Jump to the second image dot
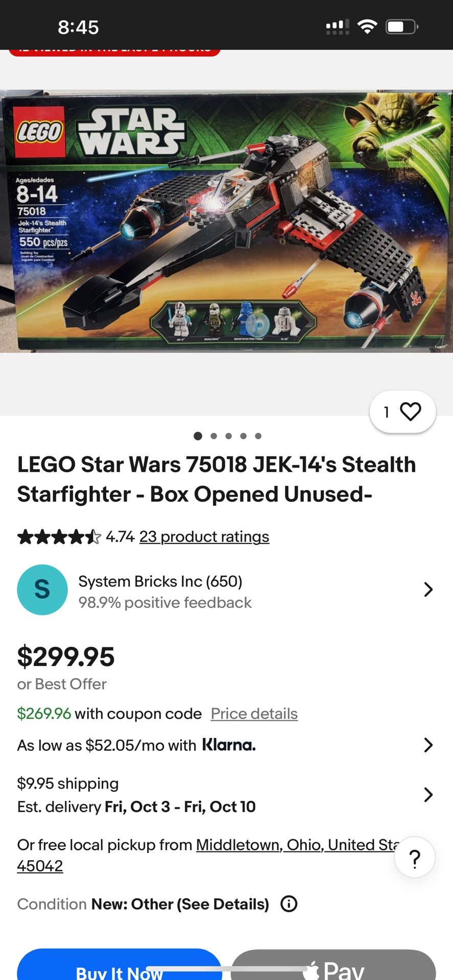Screen dimensions: 453x980 pyautogui.click(x=213, y=436)
